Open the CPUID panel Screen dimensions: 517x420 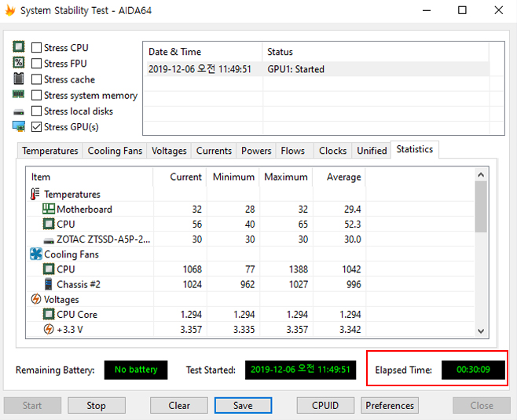point(325,405)
